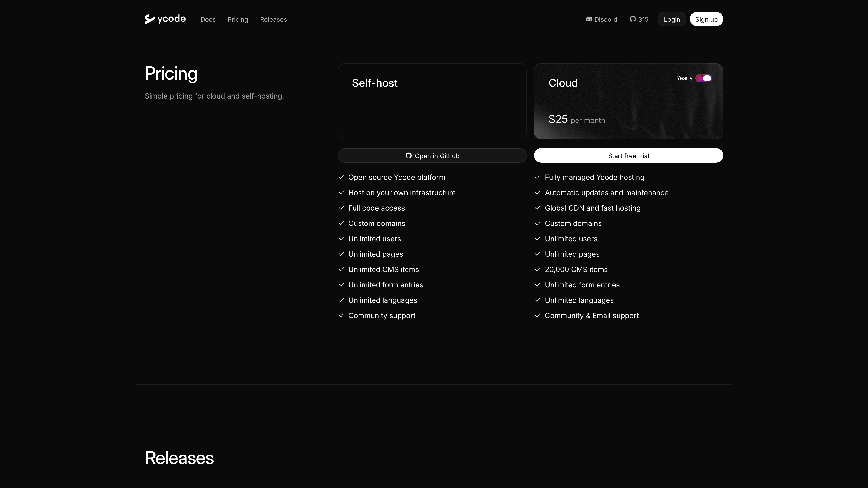Click checkmark beside 20,000 CMS items
868x488 pixels.
click(x=538, y=270)
